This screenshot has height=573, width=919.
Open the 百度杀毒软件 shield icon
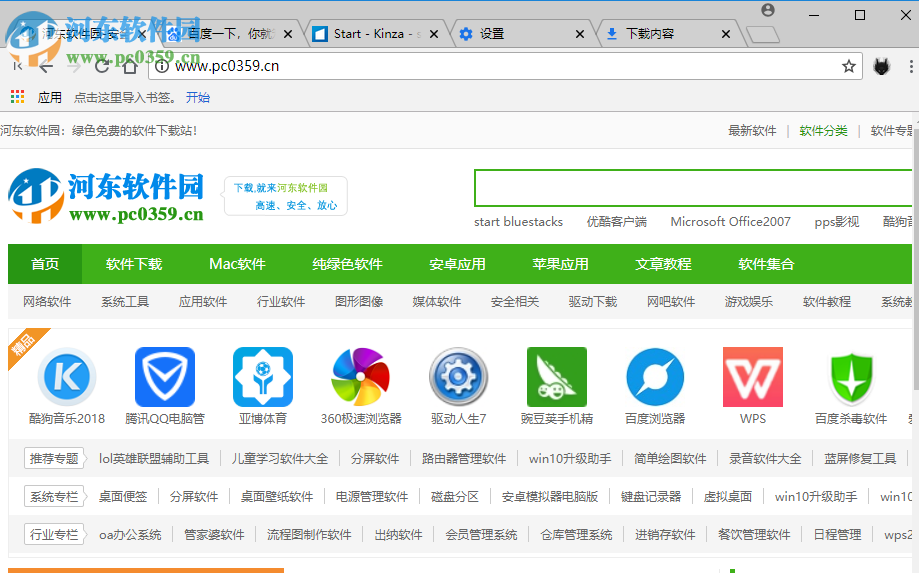851,377
